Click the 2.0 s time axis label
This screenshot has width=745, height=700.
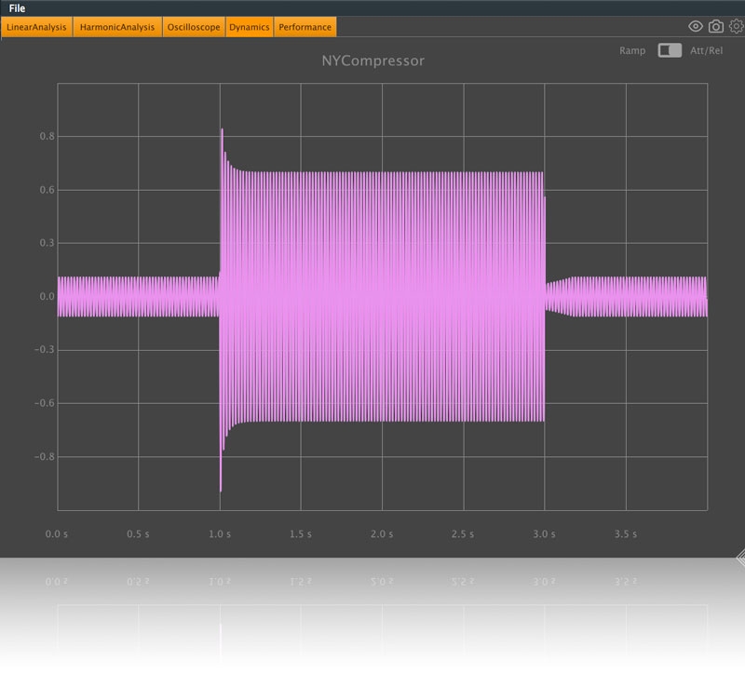pyautogui.click(x=382, y=534)
